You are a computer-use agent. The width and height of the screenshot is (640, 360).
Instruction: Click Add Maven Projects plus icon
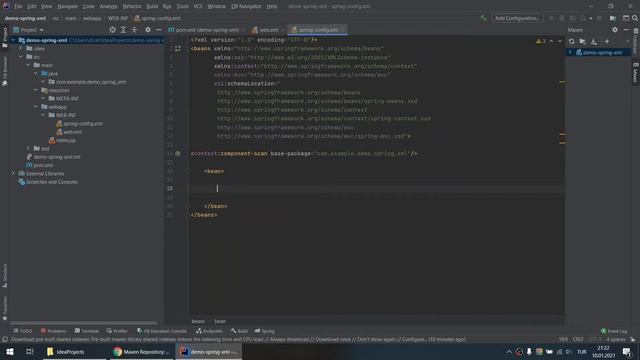pos(607,41)
